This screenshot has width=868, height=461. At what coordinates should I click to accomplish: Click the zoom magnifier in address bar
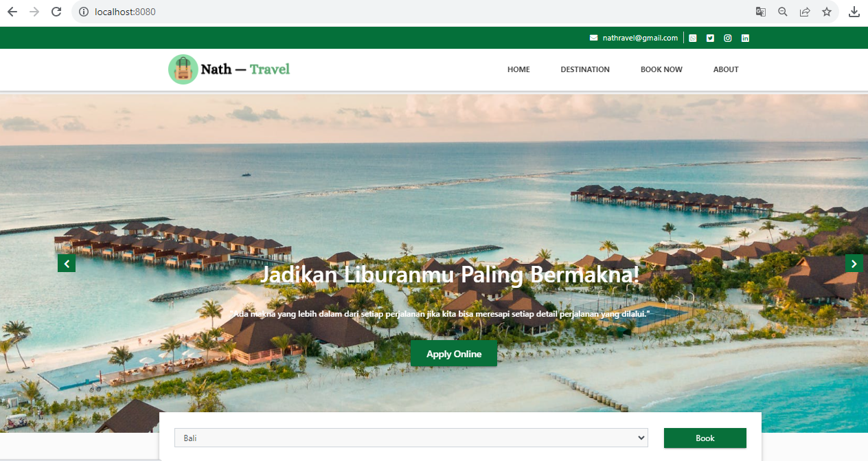(x=782, y=12)
